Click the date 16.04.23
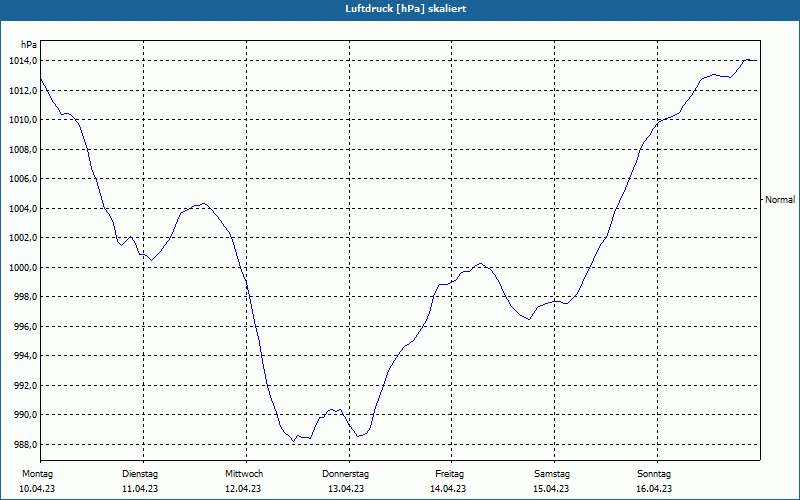 654,489
